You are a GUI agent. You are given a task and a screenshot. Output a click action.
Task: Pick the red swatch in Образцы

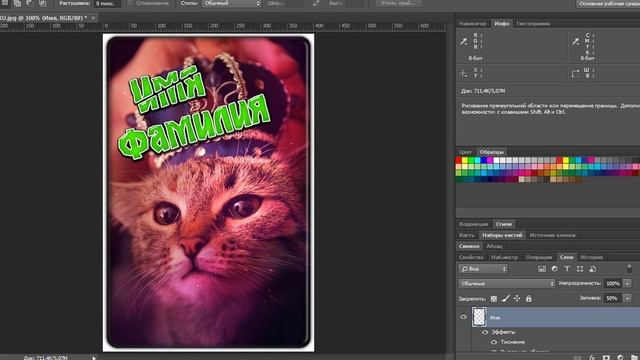tap(458, 160)
